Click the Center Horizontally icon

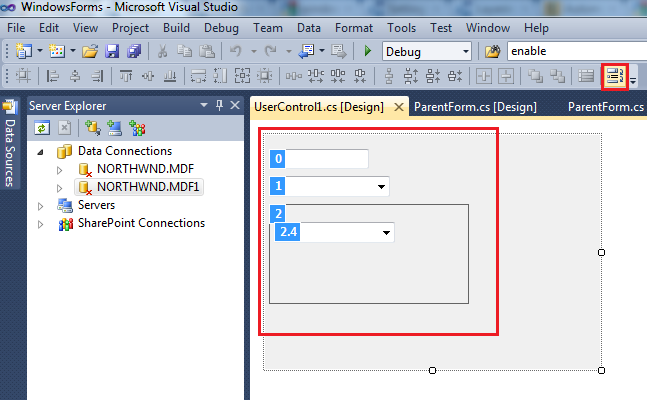484,76
